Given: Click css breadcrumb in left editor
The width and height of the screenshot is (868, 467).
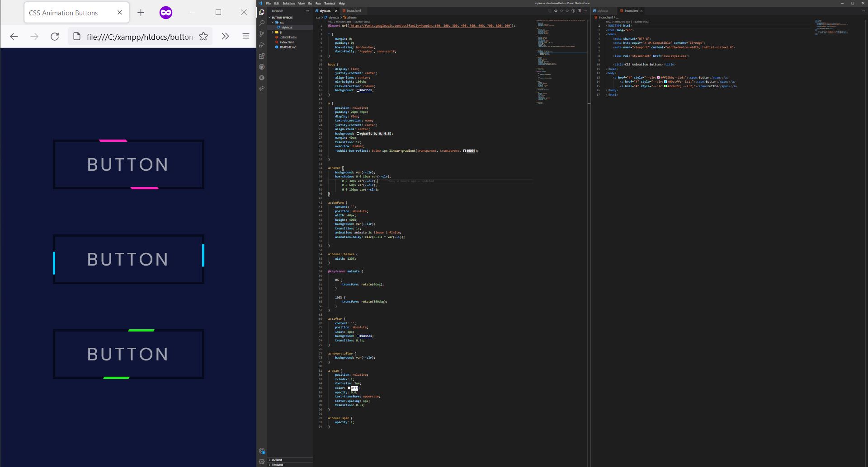Looking at the screenshot, I should click(318, 18).
